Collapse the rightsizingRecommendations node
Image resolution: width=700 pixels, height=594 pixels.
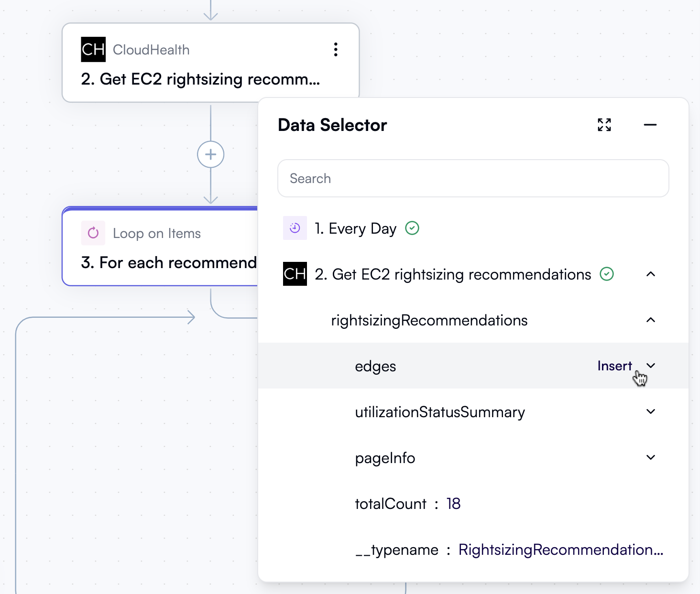click(x=651, y=320)
